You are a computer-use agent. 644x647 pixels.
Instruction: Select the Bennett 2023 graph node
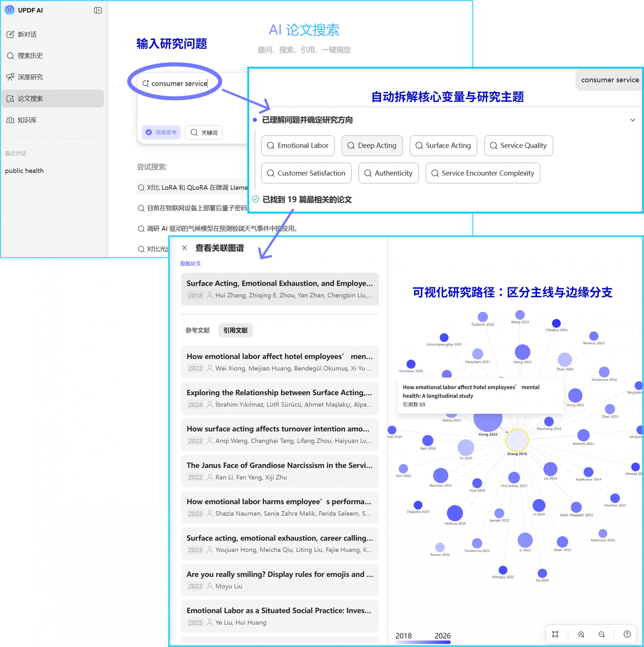coord(583,435)
